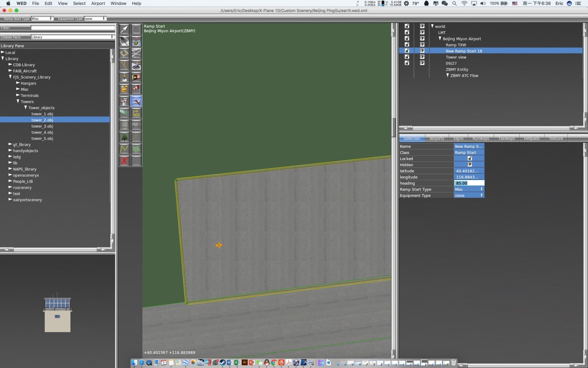Hide the Ramp TXW item

click(x=422, y=45)
